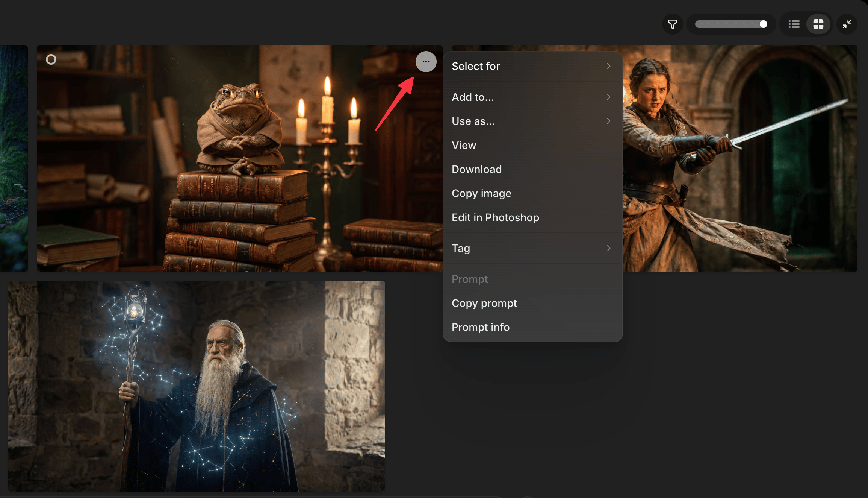The height and width of the screenshot is (498, 868).
Task: Expand the Add to... submenu
Action: pyautogui.click(x=532, y=97)
